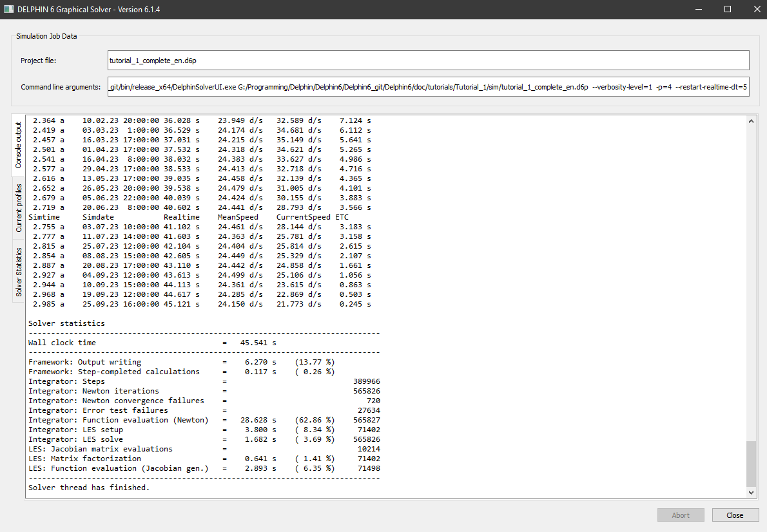Click the disabled Abort button

click(681, 515)
